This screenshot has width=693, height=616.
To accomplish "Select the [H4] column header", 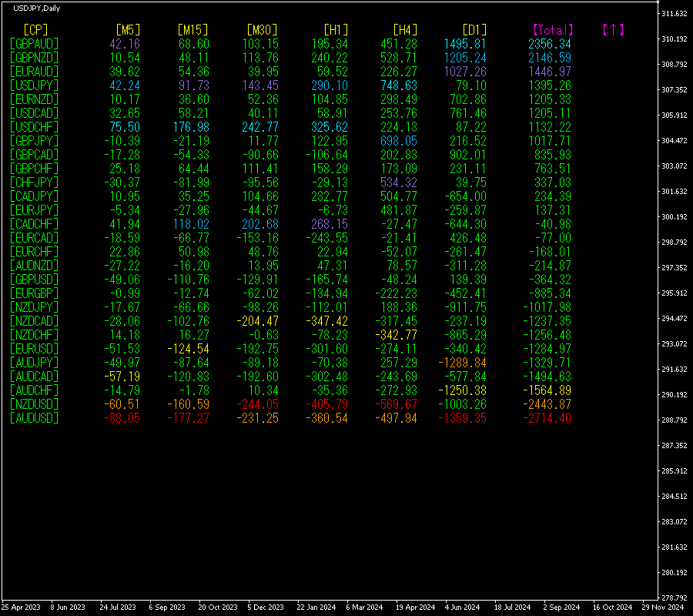I will point(405,30).
